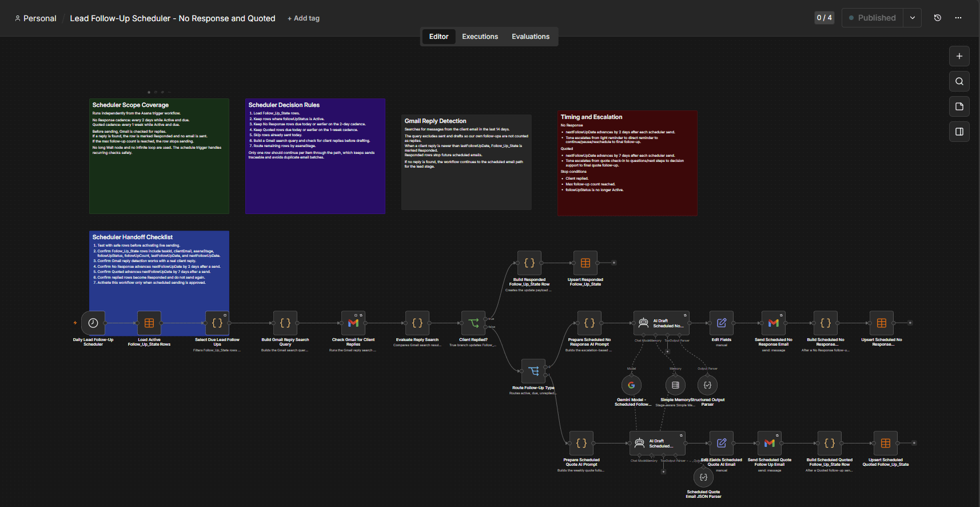
Task: Open the Daily Lead Follow-Up Scheduler trigger node
Action: [93, 323]
